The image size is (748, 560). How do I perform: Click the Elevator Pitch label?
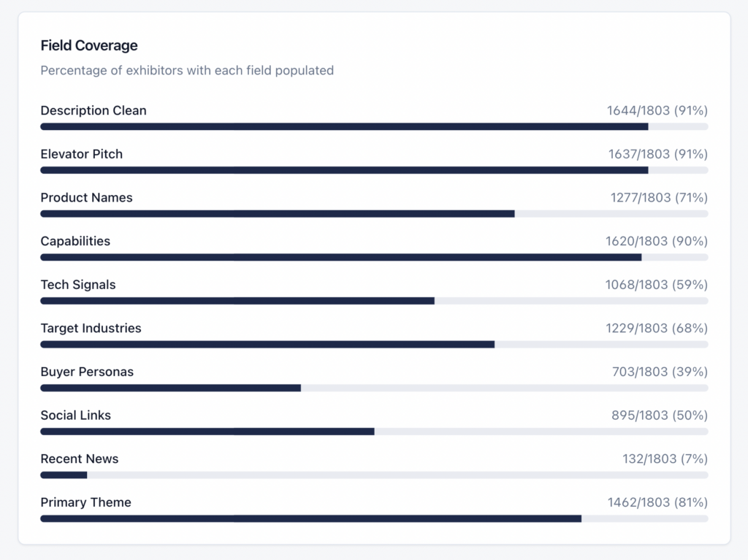click(x=82, y=154)
